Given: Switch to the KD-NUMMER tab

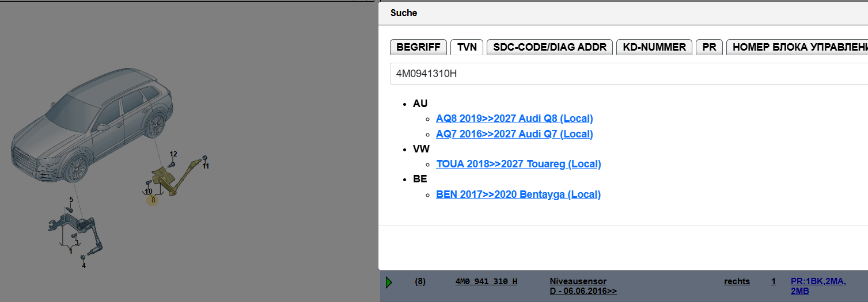Looking at the screenshot, I should pos(654,47).
